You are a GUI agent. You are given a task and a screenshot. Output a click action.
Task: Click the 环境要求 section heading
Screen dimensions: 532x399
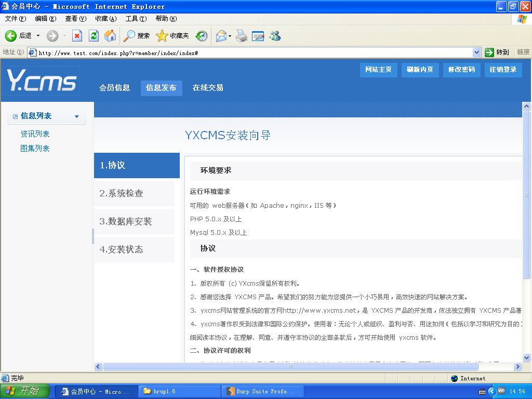(x=216, y=170)
